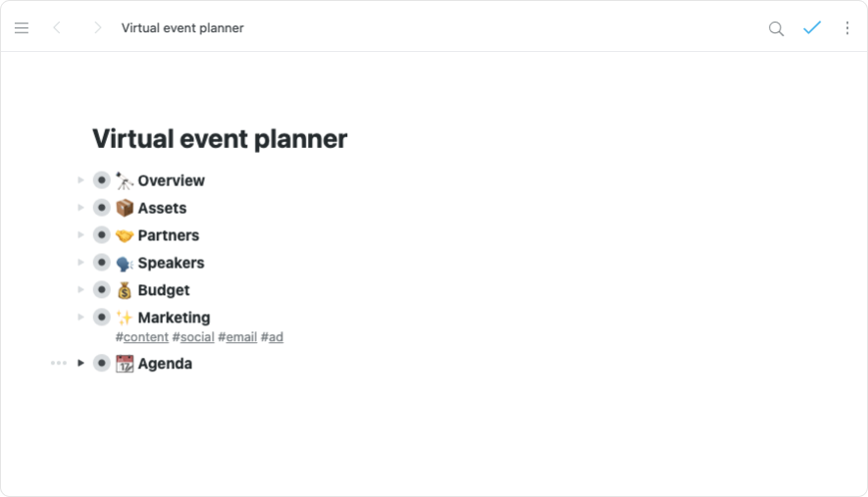Click the Virtual event planner page title
The image size is (868, 497).
coord(220,139)
